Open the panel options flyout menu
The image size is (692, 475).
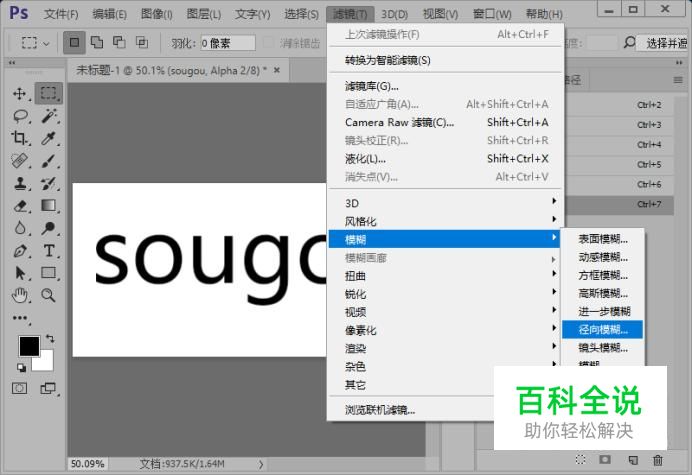tap(678, 80)
